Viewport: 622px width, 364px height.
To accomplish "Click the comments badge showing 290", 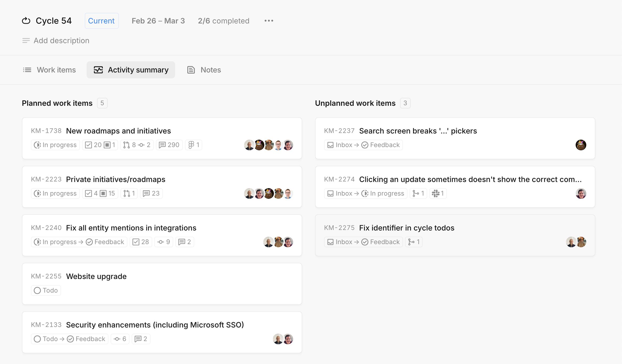I will pos(169,145).
